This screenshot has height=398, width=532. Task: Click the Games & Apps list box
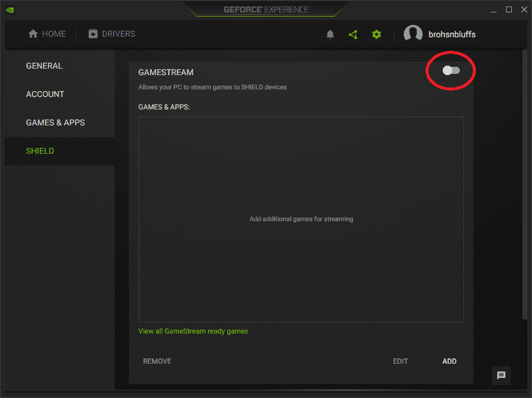[301, 219]
